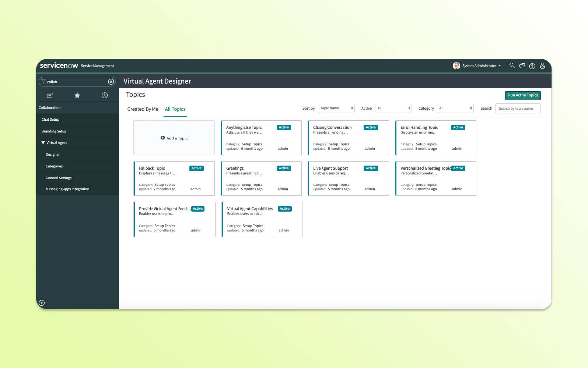The width and height of the screenshot is (588, 368).
Task: Open the Greetings topic card
Action: [x=261, y=178]
